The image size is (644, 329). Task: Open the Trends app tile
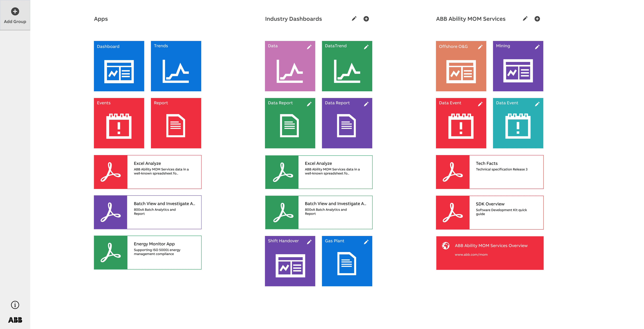point(176,66)
